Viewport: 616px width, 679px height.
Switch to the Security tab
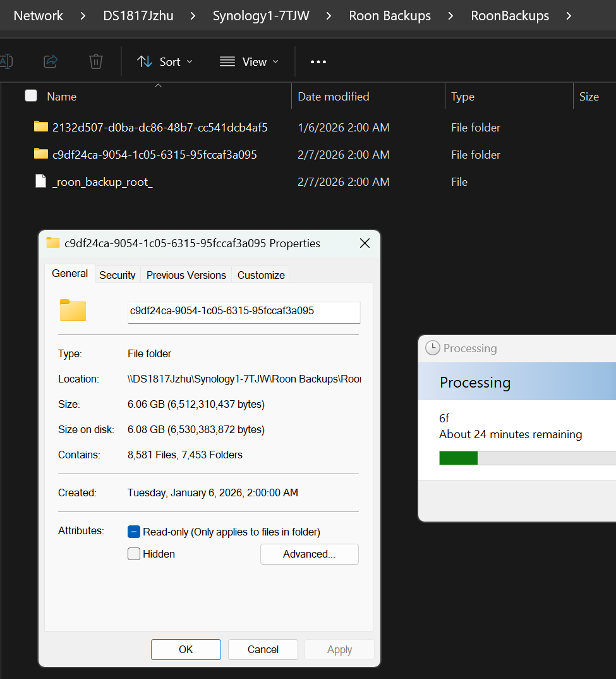point(118,275)
